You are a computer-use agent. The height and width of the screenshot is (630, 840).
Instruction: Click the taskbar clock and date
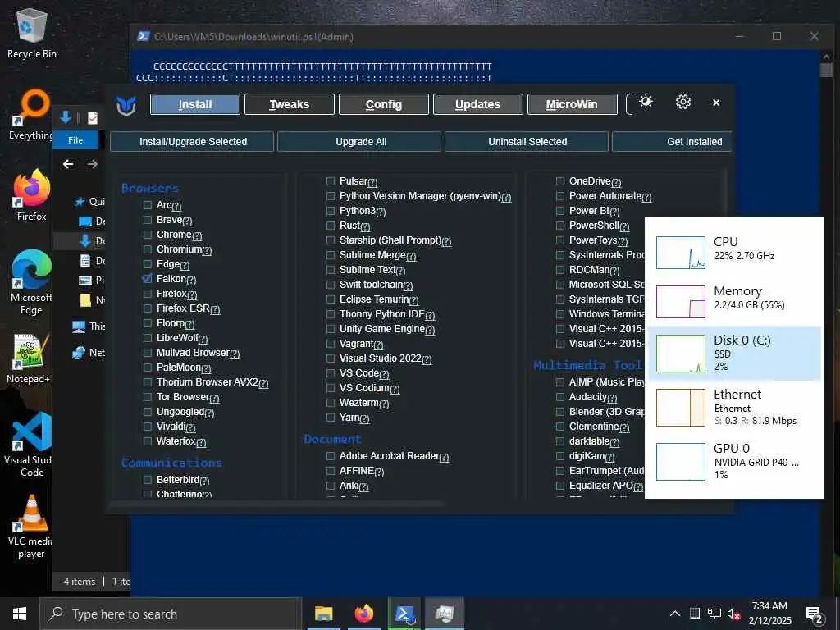[769, 614]
